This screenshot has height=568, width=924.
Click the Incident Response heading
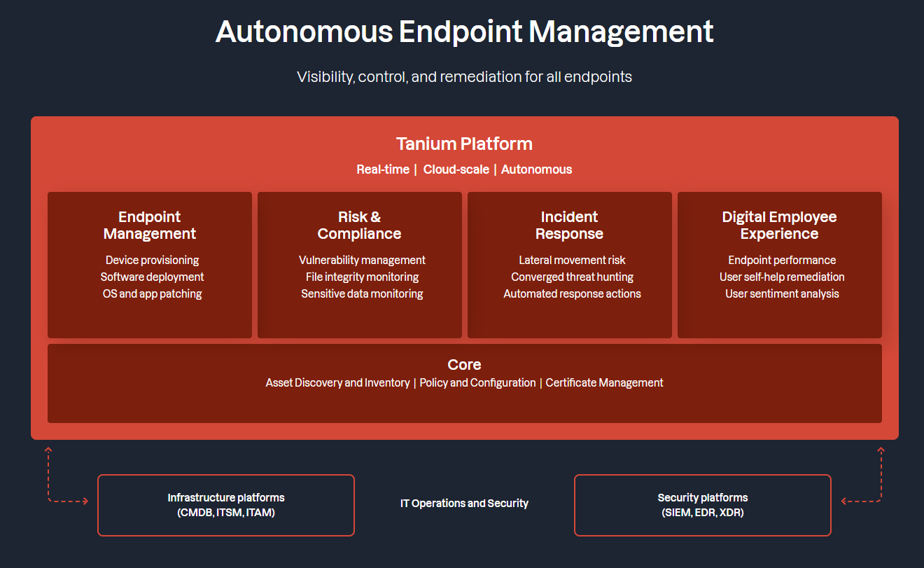[569, 226]
